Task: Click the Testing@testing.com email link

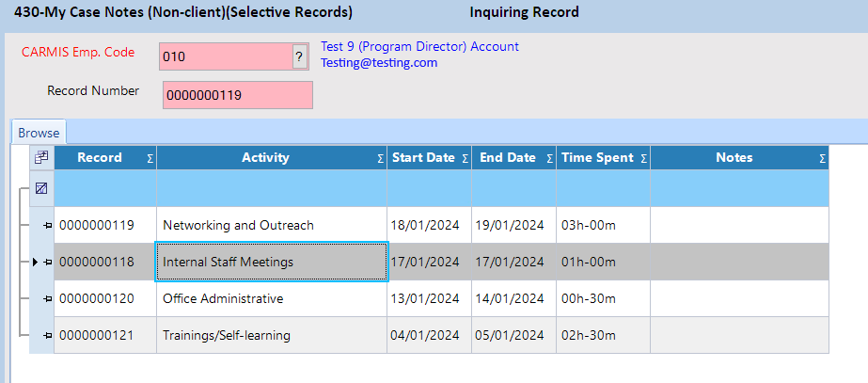Action: point(379,63)
